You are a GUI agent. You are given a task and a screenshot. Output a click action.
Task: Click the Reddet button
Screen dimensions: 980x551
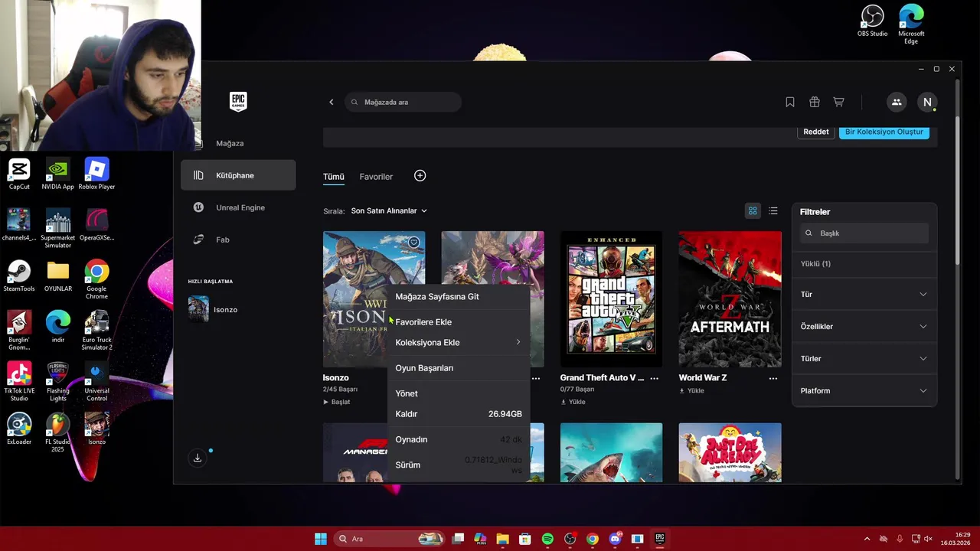816,132
